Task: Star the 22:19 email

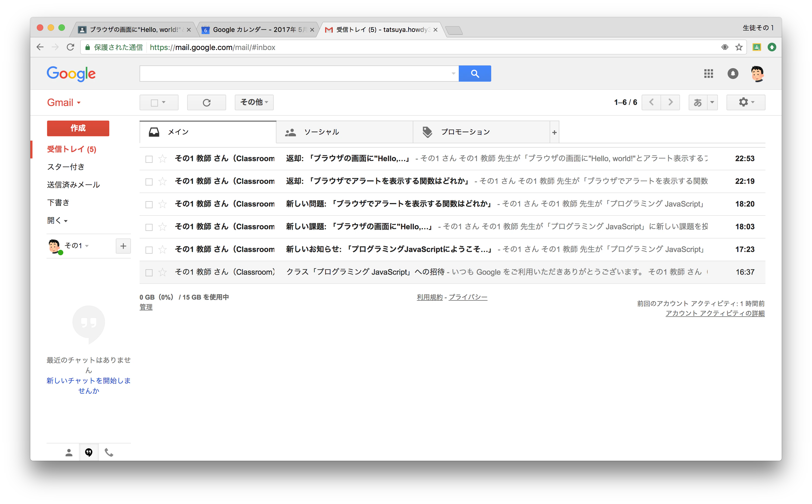Action: (x=162, y=181)
